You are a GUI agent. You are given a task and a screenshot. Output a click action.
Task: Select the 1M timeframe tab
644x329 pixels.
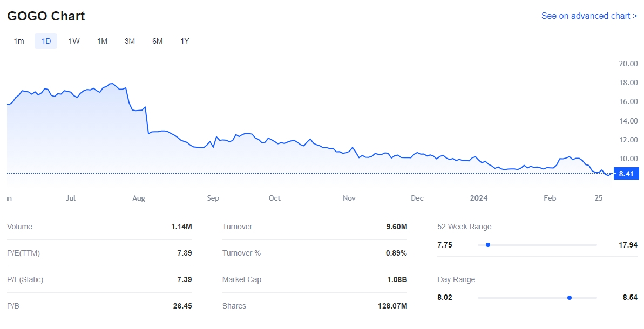click(x=102, y=41)
